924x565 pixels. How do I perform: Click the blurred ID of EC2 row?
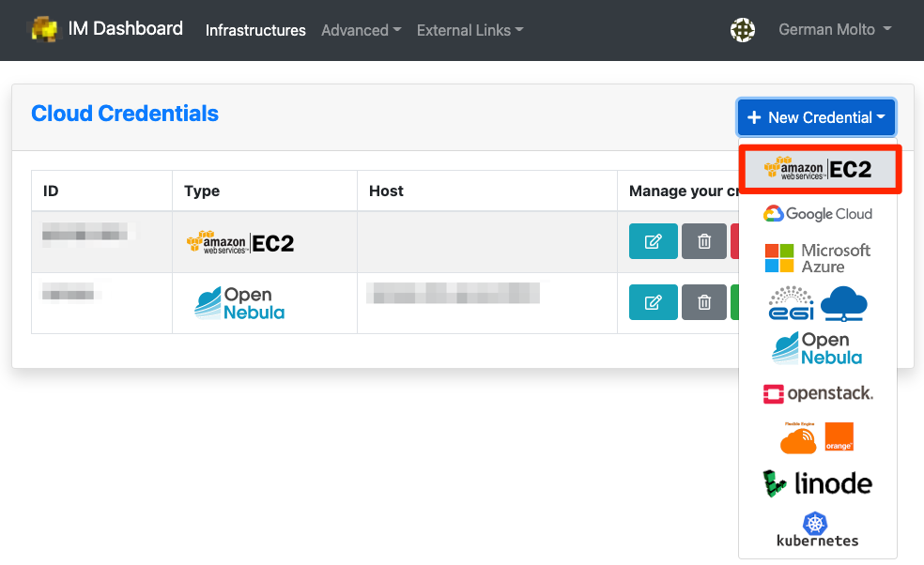tap(86, 232)
